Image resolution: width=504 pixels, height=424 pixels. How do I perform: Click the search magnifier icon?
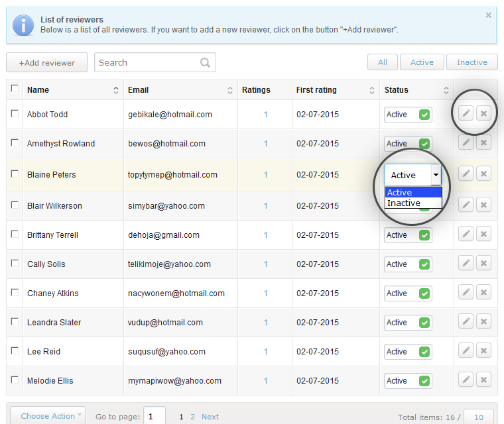(x=205, y=62)
